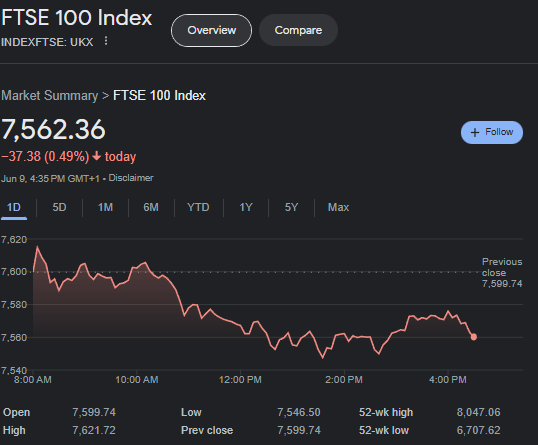Open the Market Summary breadcrumb link
538x445 pixels.
(x=49, y=96)
